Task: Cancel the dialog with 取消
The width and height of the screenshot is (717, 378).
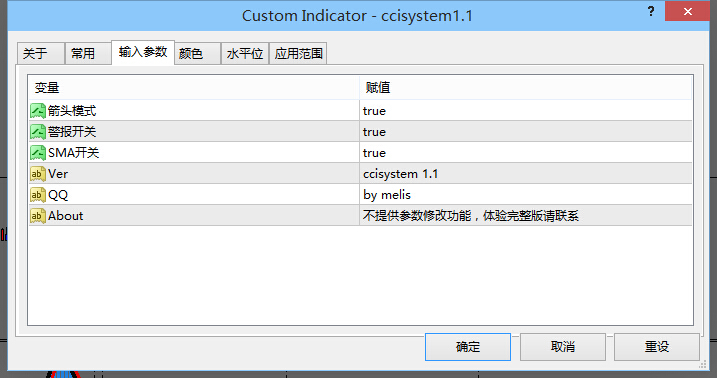Action: (x=563, y=347)
